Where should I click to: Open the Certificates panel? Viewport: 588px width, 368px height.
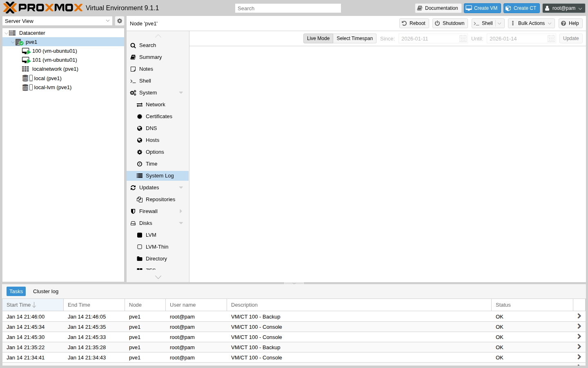pos(159,116)
